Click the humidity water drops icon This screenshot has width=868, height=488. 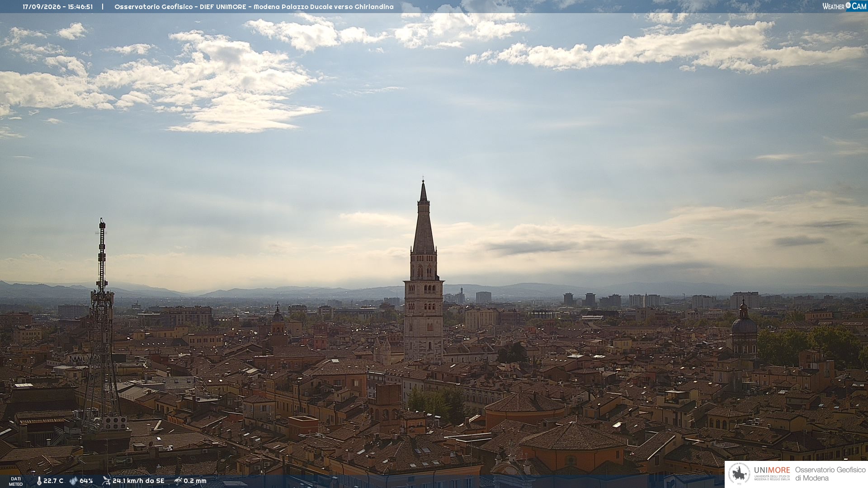(73, 481)
